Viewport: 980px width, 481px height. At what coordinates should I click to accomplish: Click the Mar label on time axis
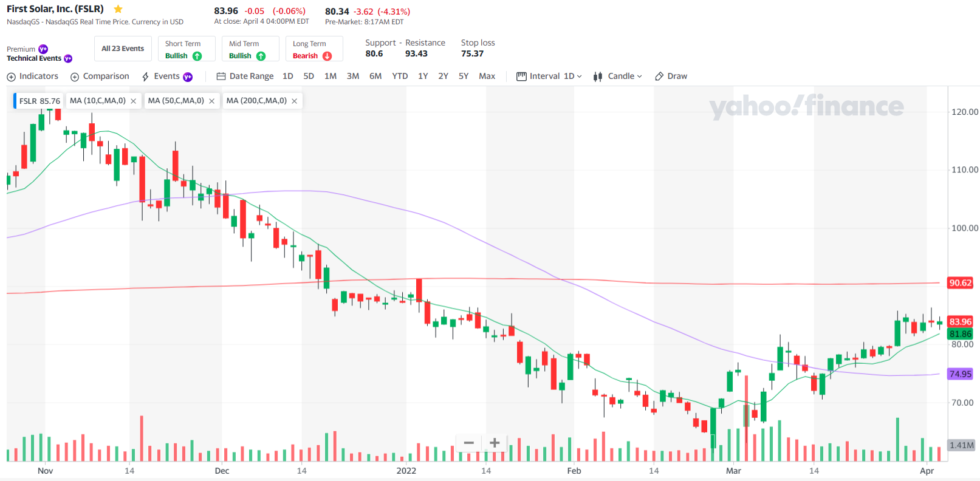point(733,471)
